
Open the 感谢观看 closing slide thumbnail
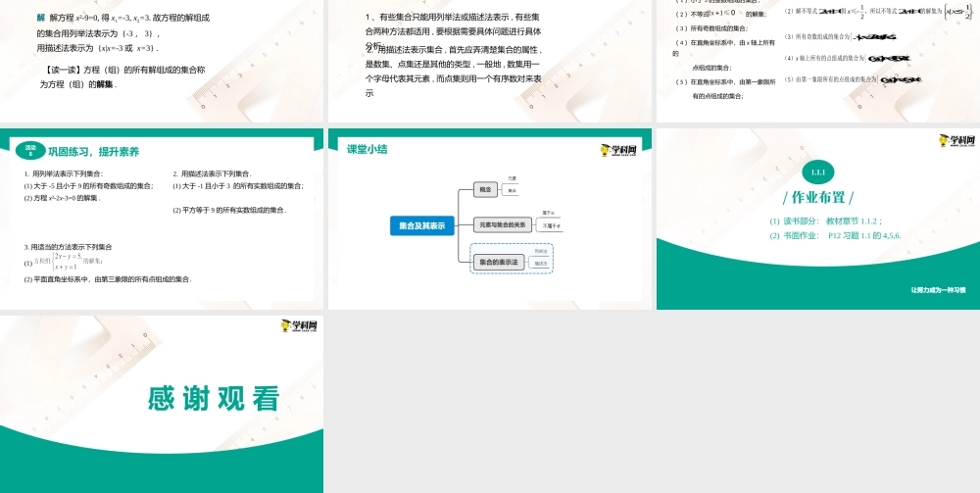162,404
